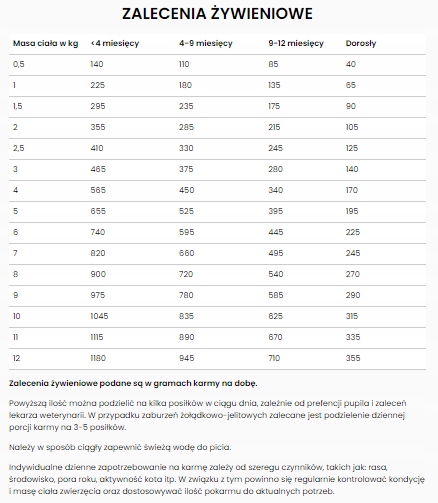
Task: Click the 'Dorosły' column header
Action: (x=361, y=44)
